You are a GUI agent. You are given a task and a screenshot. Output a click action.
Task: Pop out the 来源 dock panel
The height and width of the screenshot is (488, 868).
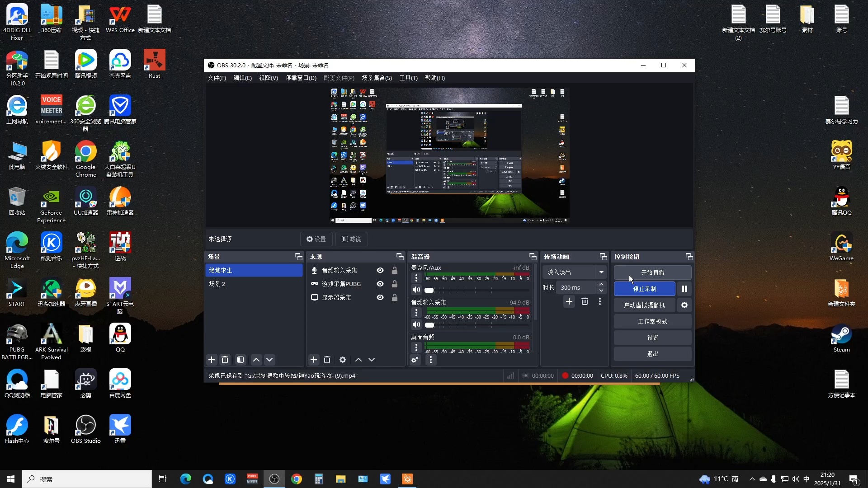click(x=400, y=257)
